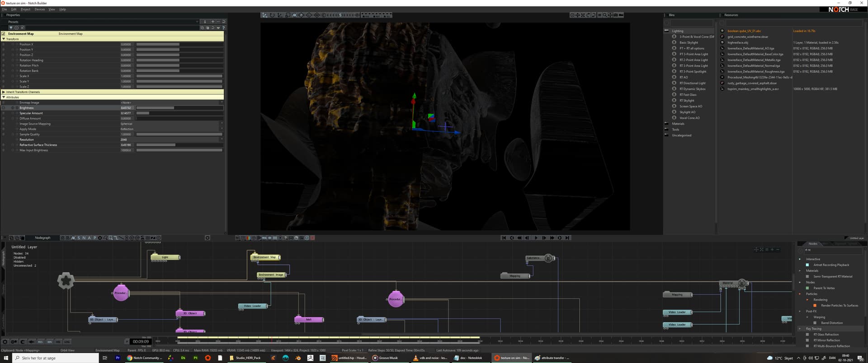
Task: Click the help question mark icon in Properties
Action: 223,28
